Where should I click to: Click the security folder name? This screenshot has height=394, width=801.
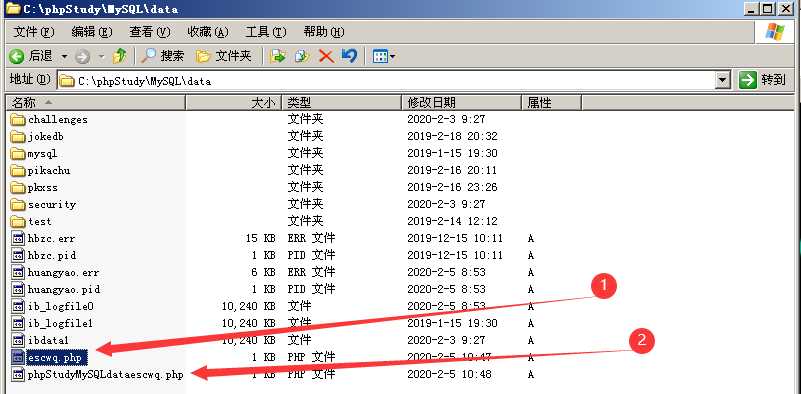(x=52, y=204)
